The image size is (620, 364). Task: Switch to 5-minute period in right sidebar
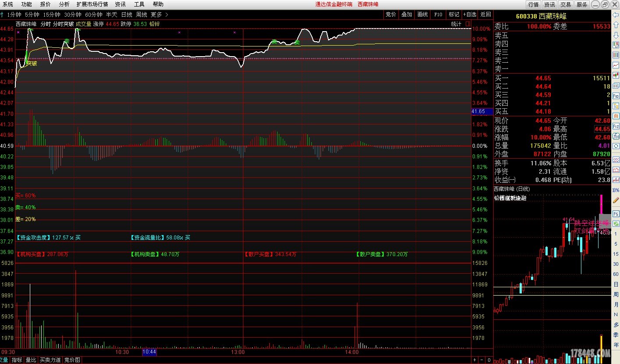coord(616,244)
